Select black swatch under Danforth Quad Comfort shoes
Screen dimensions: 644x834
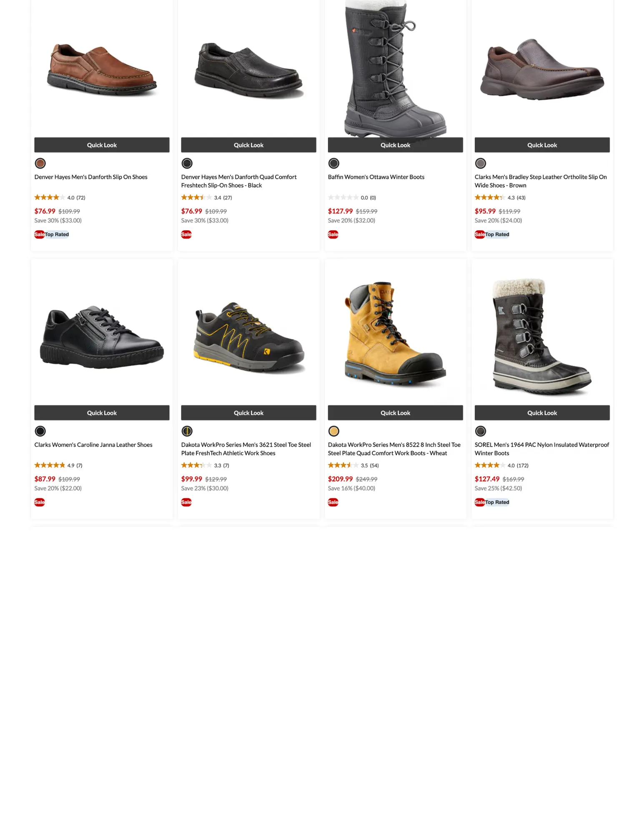[x=187, y=163]
